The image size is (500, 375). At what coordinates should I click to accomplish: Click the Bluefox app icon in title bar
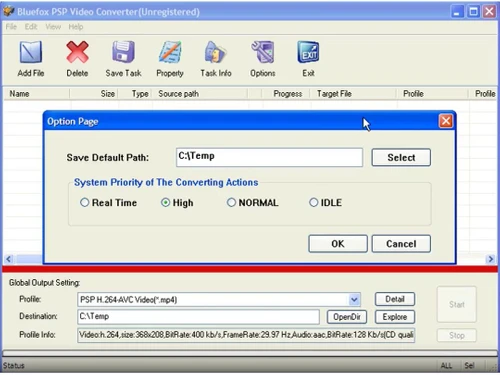pos(9,11)
